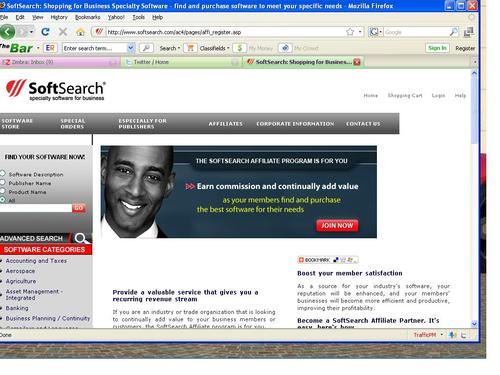Click the Find Your Software search box

pyautogui.click(x=36, y=208)
